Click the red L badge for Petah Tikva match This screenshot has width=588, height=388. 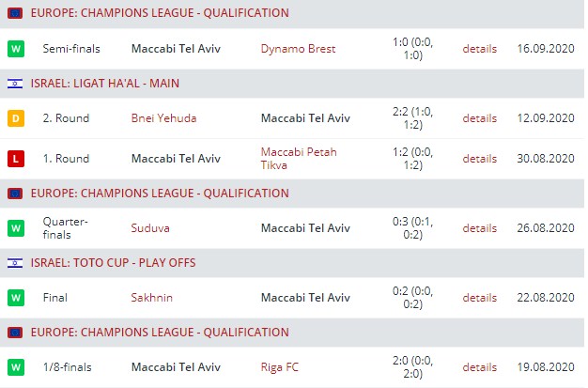point(15,159)
